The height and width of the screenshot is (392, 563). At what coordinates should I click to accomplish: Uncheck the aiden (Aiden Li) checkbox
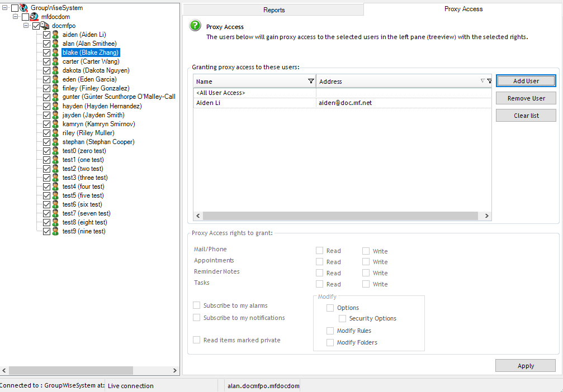(x=46, y=35)
